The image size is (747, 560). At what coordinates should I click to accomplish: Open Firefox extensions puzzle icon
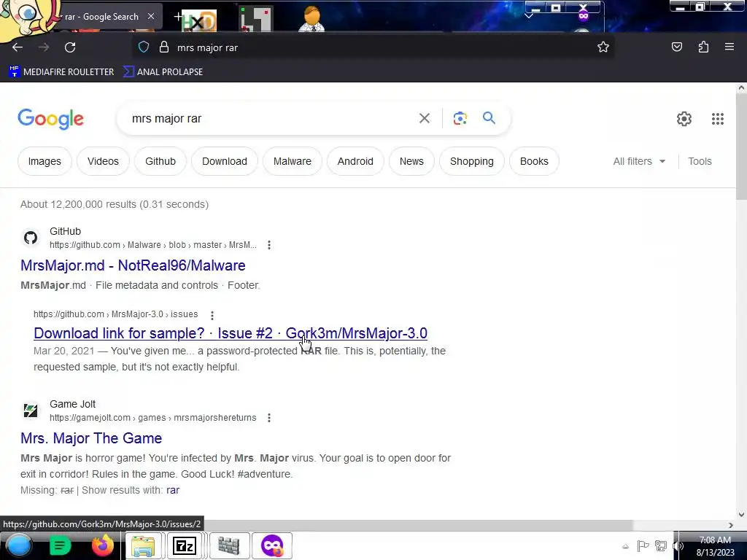[x=703, y=47]
